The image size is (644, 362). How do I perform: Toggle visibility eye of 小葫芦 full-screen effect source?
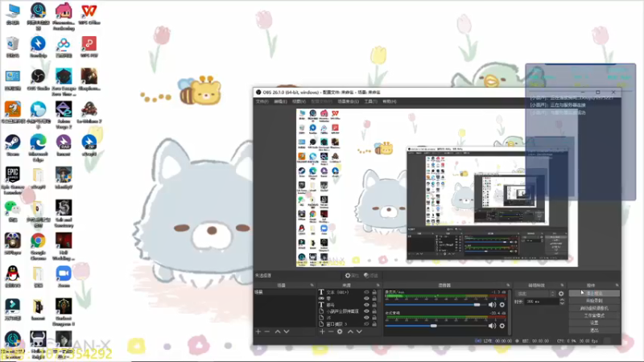click(366, 311)
